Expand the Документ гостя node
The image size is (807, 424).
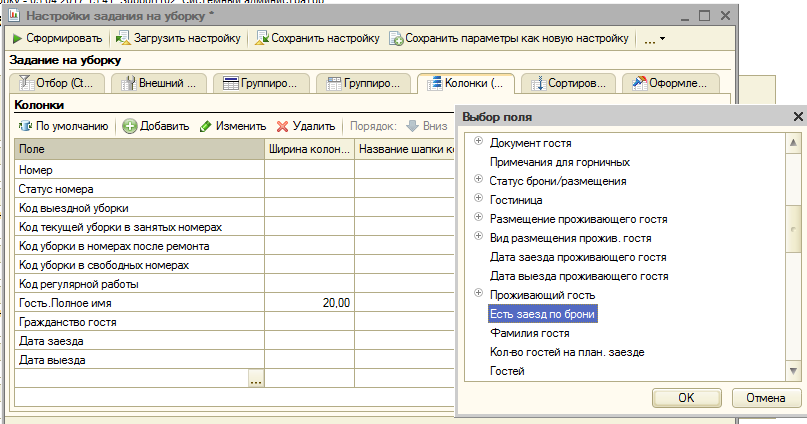tap(478, 141)
